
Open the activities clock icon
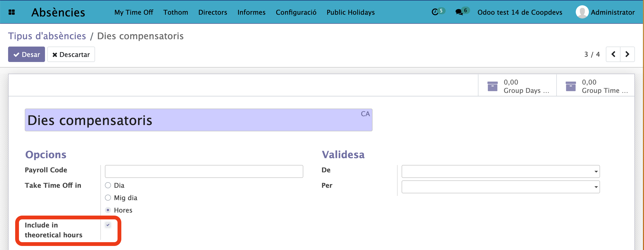coord(435,12)
